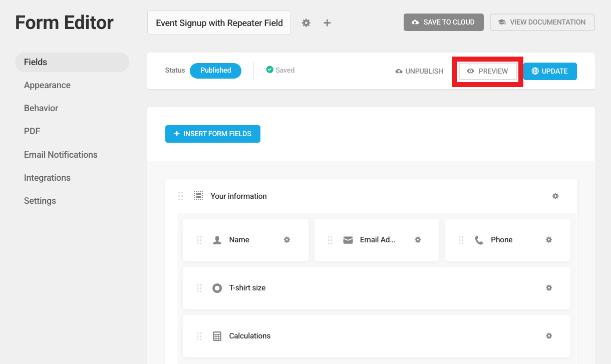Select the Fields sidebar tab
Image resolution: width=611 pixels, height=364 pixels.
[x=72, y=62]
